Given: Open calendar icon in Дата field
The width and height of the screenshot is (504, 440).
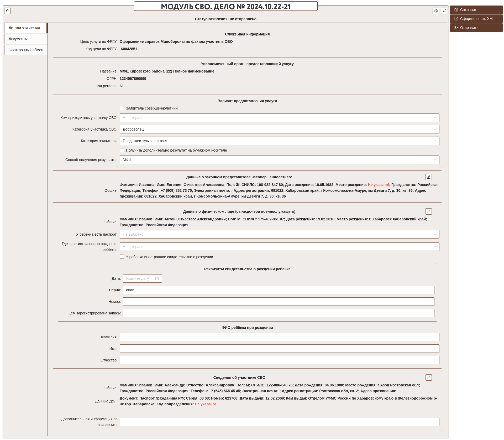Looking at the screenshot, I should 157,278.
